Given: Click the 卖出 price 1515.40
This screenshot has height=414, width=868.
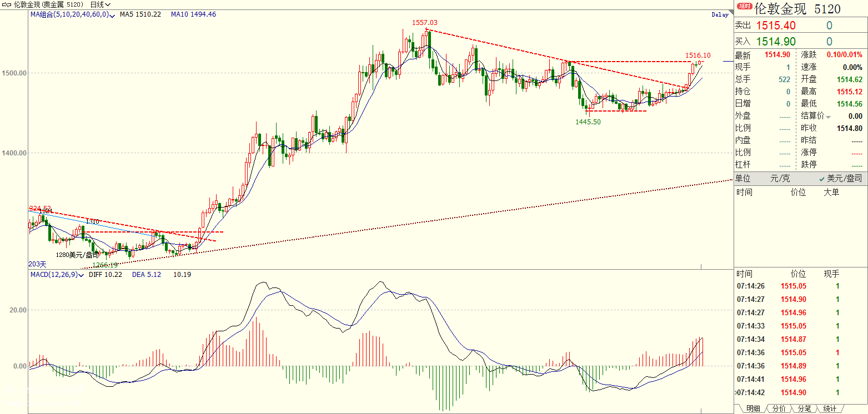Looking at the screenshot, I should [776, 26].
